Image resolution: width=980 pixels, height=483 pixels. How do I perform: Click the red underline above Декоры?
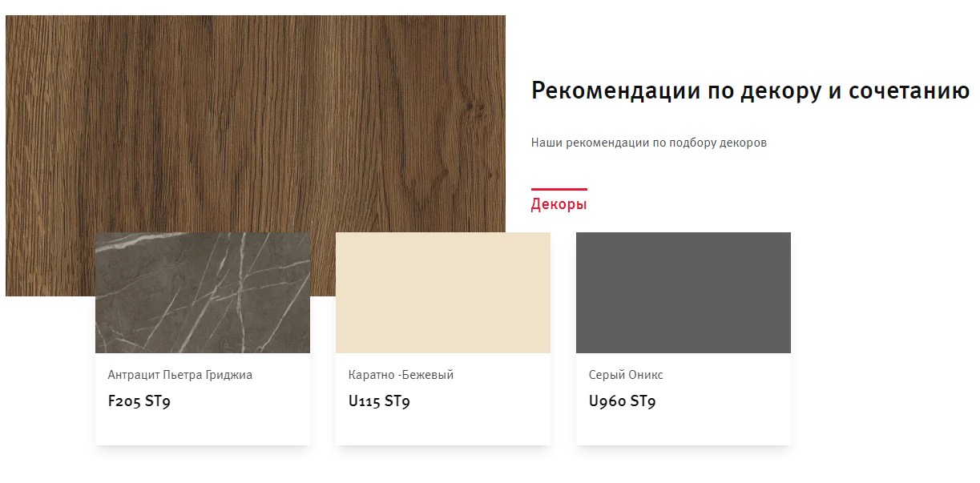tap(559, 190)
